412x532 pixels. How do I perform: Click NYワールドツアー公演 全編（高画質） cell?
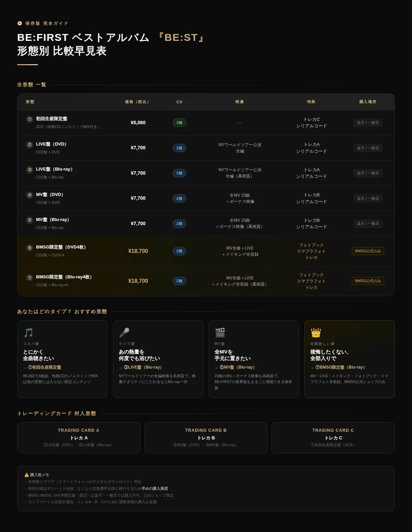tap(240, 173)
